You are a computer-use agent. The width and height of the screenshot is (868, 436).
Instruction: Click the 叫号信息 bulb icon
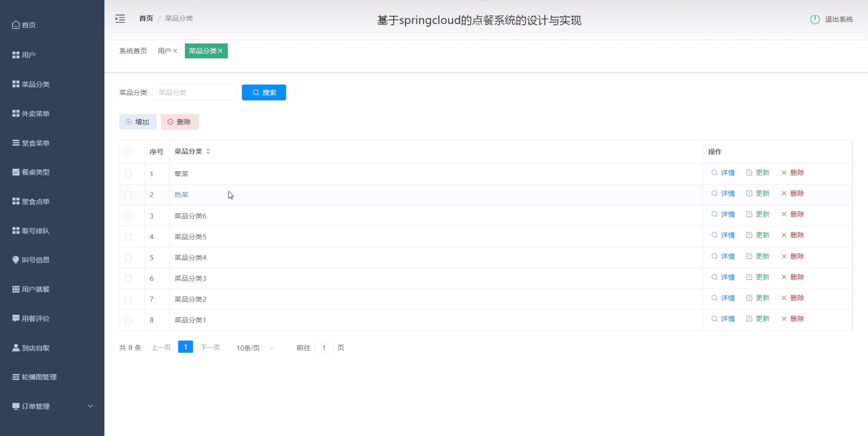coord(16,260)
